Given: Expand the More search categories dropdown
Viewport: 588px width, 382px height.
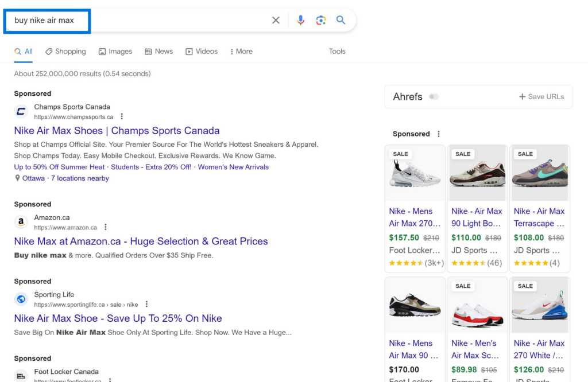Looking at the screenshot, I should [241, 51].
